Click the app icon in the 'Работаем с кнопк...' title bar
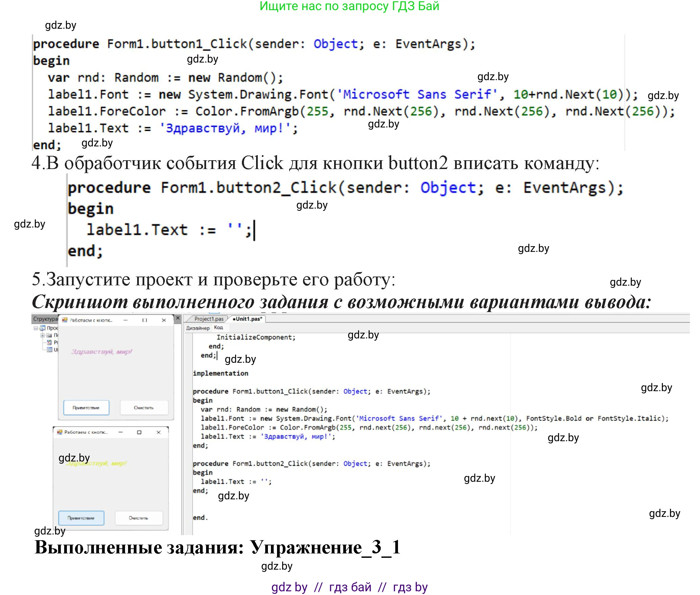This screenshot has height=595, width=700. click(65, 320)
